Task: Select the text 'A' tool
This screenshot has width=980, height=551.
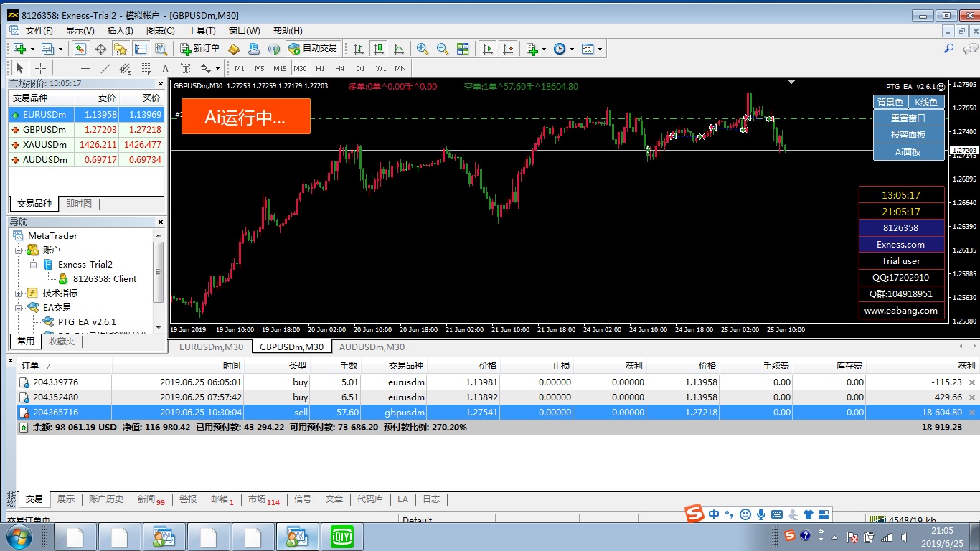Action: click(165, 69)
